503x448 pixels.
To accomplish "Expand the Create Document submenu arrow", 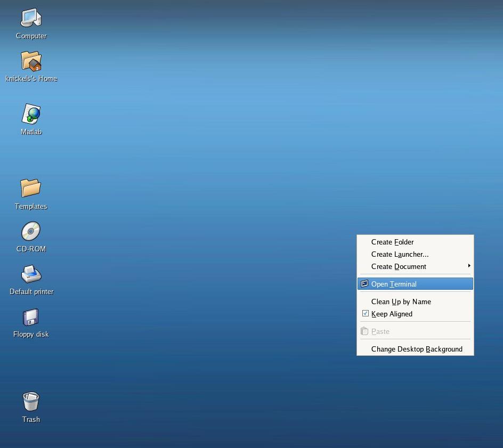I will pos(469,265).
